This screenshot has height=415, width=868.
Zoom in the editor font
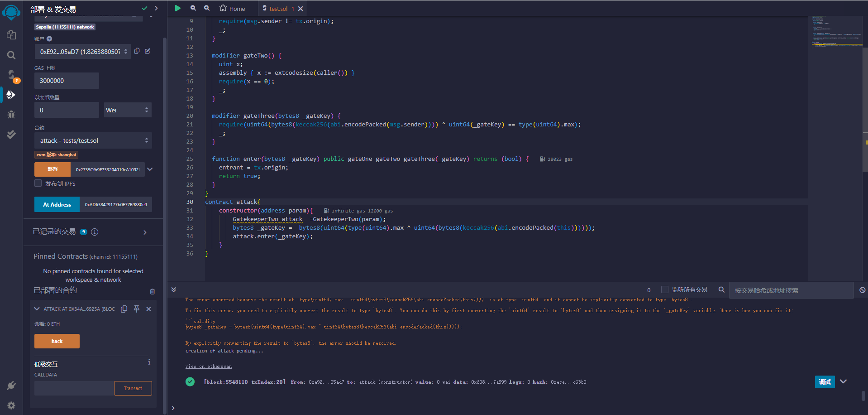click(x=207, y=8)
